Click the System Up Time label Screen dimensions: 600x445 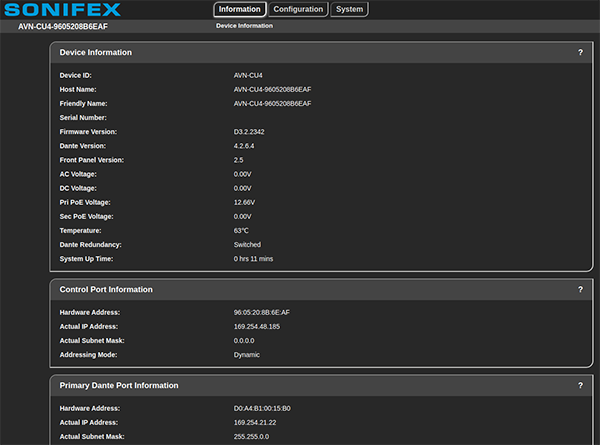coord(86,259)
